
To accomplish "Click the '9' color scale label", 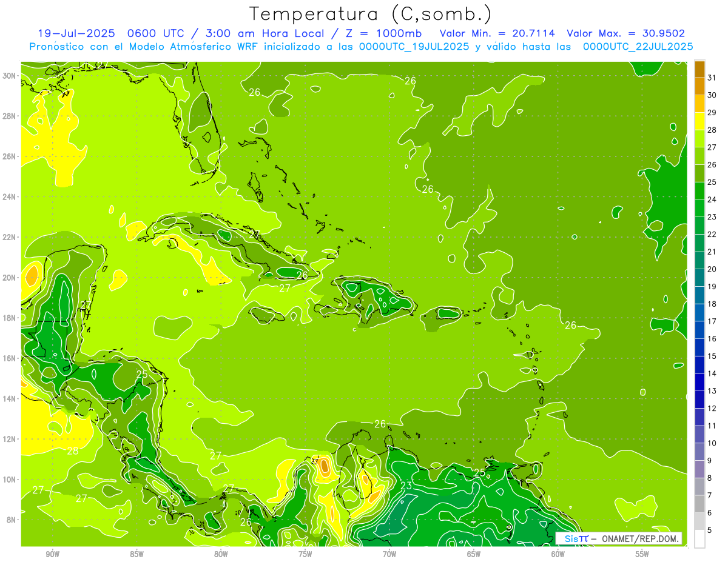I will pyautogui.click(x=710, y=461).
